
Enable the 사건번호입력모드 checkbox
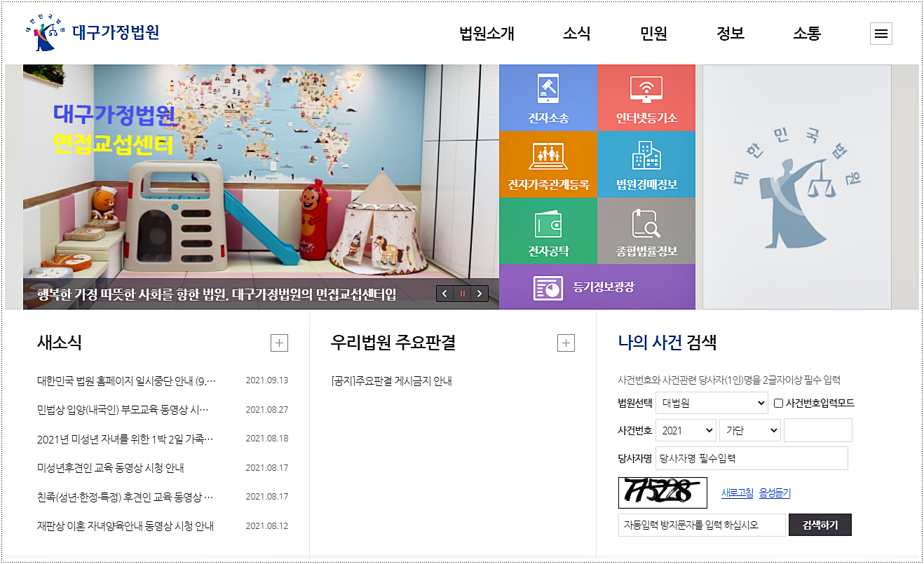pyautogui.click(x=778, y=403)
